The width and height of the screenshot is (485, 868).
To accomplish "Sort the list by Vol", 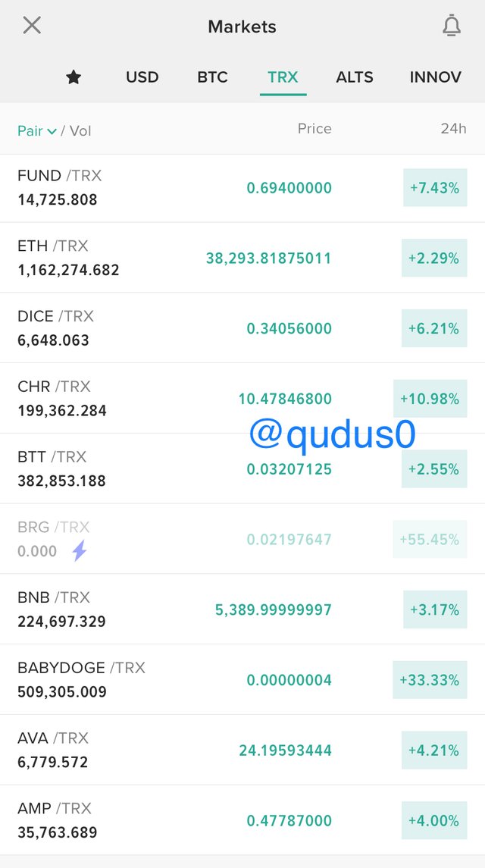I will [80, 131].
